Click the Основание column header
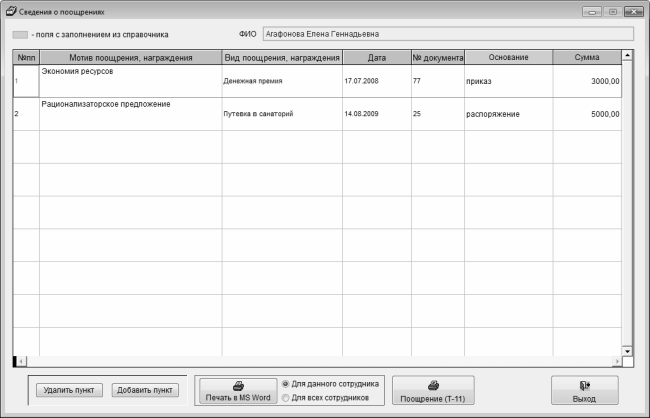This screenshot has height=418, width=650. (x=507, y=57)
